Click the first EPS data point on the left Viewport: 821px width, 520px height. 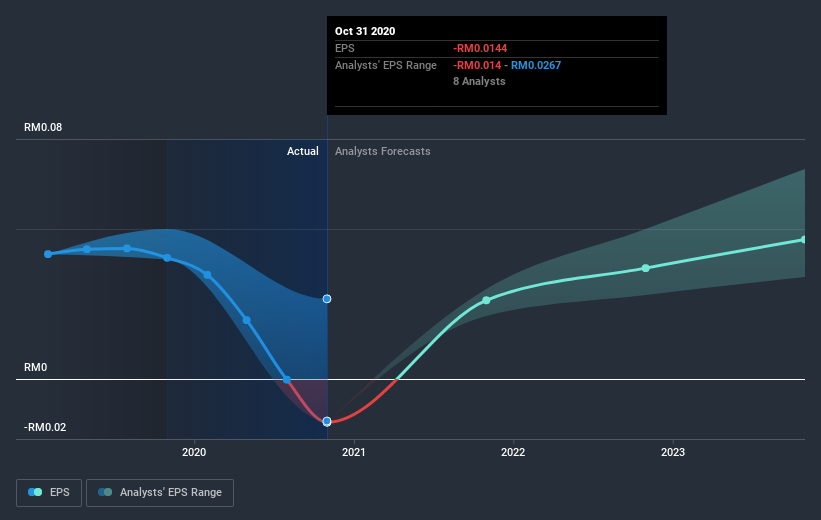coord(48,254)
